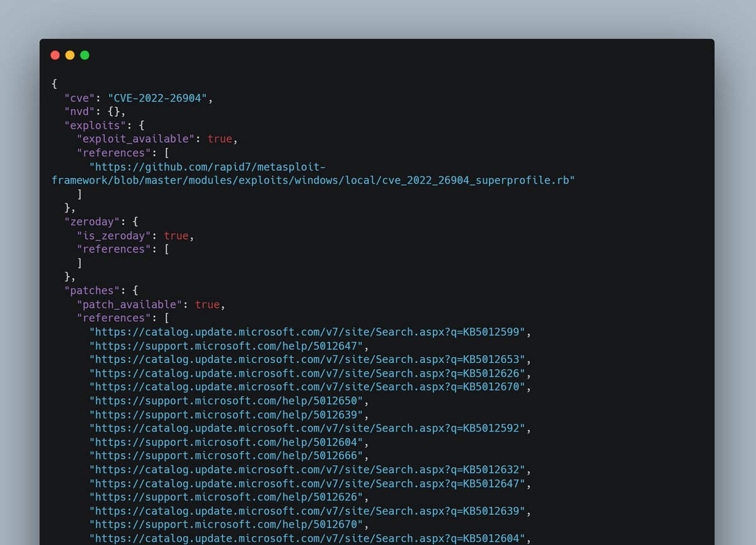Click the green maximize dot
This screenshot has height=545, width=756.
point(85,55)
